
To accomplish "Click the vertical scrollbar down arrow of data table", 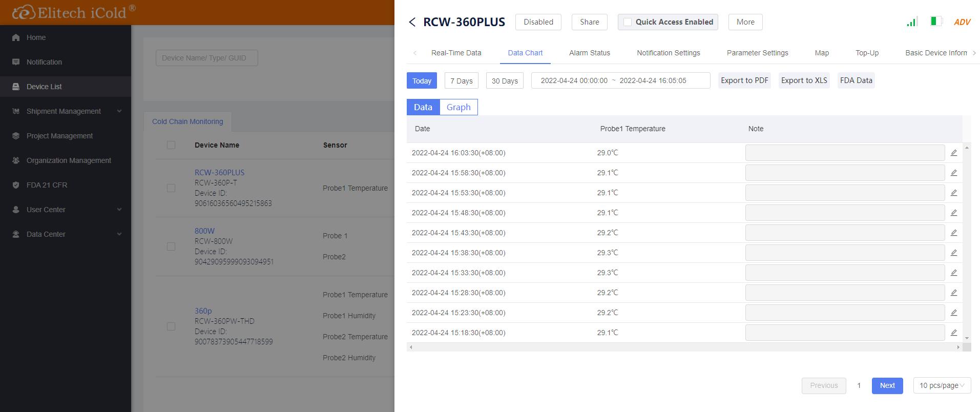I will pos(967,338).
